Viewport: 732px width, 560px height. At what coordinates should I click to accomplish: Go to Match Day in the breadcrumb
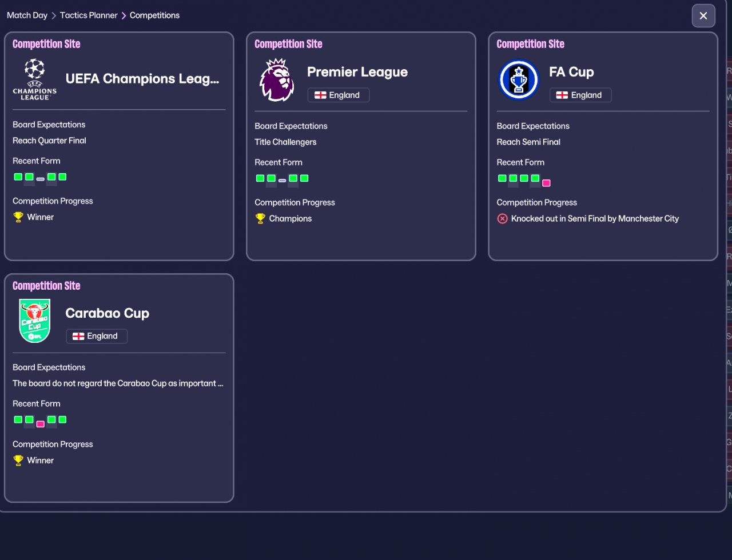(27, 15)
